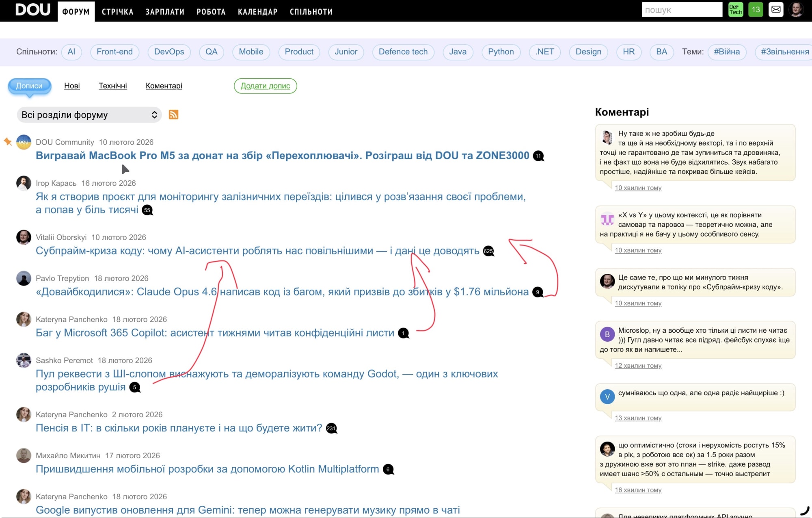The width and height of the screenshot is (812, 518).
Task: Open the 'Всі розділи форуму' dropdown
Action: tap(89, 115)
